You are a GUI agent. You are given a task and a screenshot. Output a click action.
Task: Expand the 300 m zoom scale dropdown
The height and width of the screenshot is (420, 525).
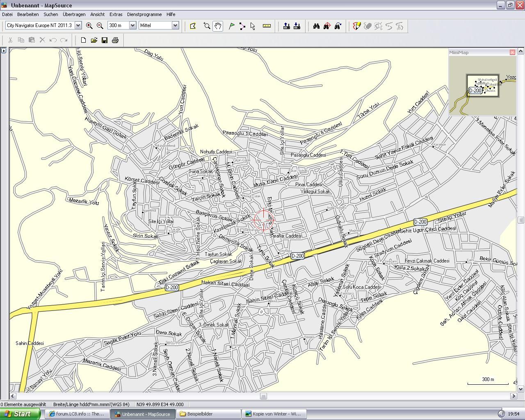132,25
